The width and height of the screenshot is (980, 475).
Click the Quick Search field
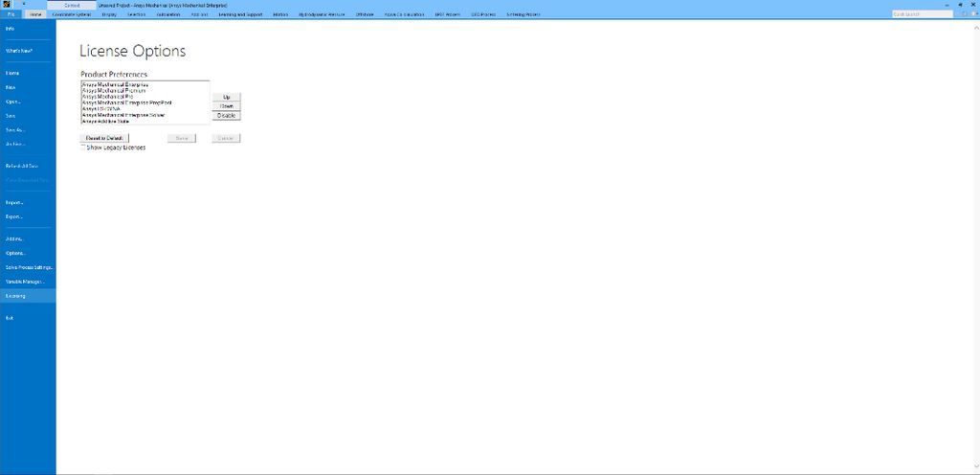(x=922, y=13)
